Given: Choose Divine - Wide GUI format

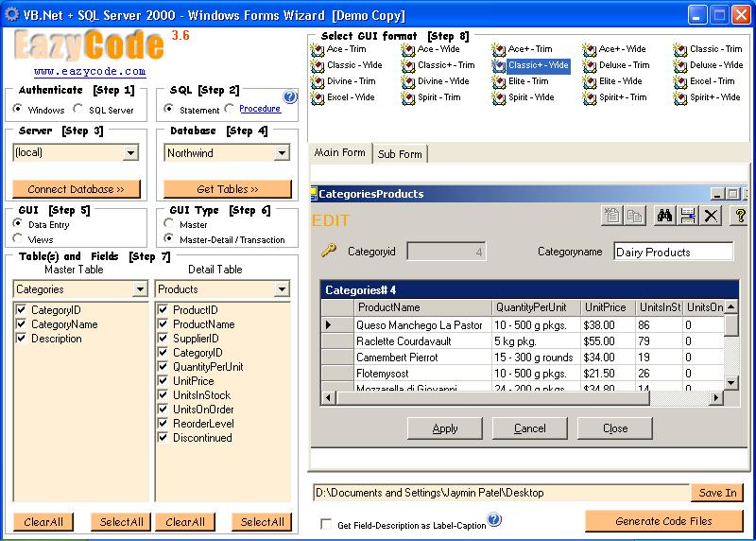Looking at the screenshot, I should click(436, 81).
